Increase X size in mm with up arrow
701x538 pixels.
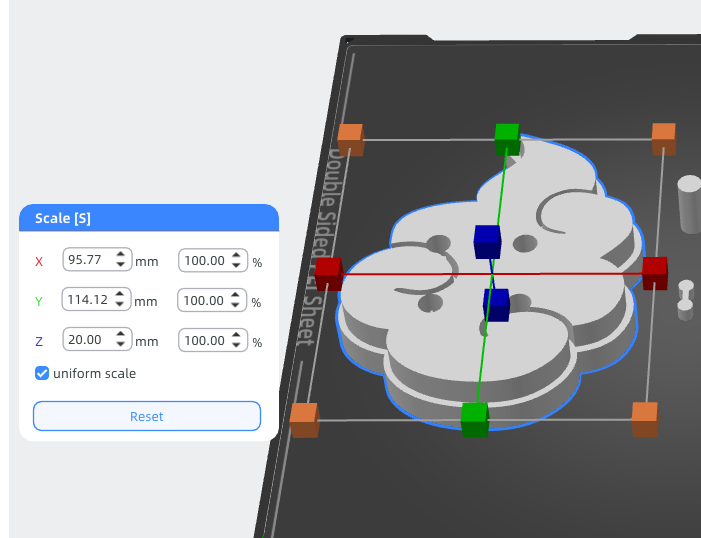coord(120,254)
